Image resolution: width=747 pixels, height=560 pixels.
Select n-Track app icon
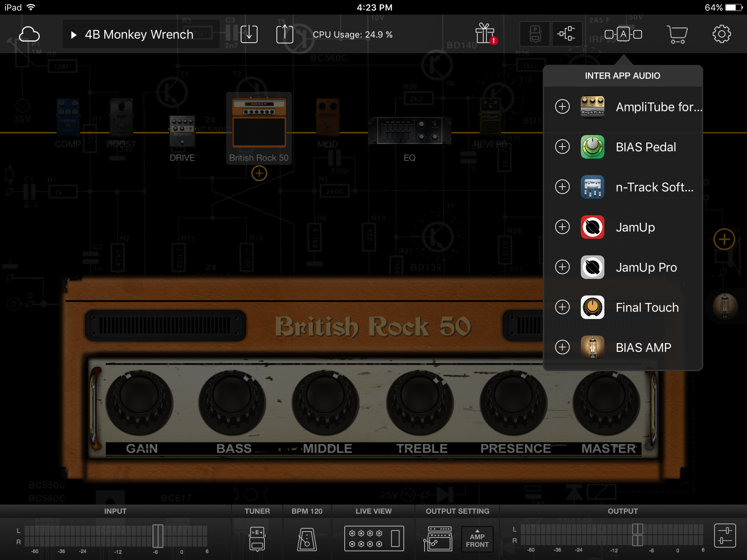tap(592, 187)
